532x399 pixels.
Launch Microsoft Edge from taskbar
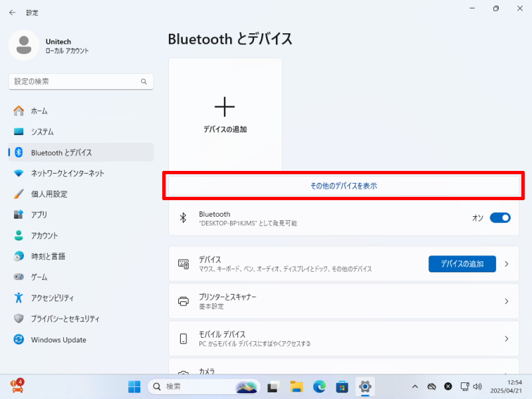click(x=319, y=386)
